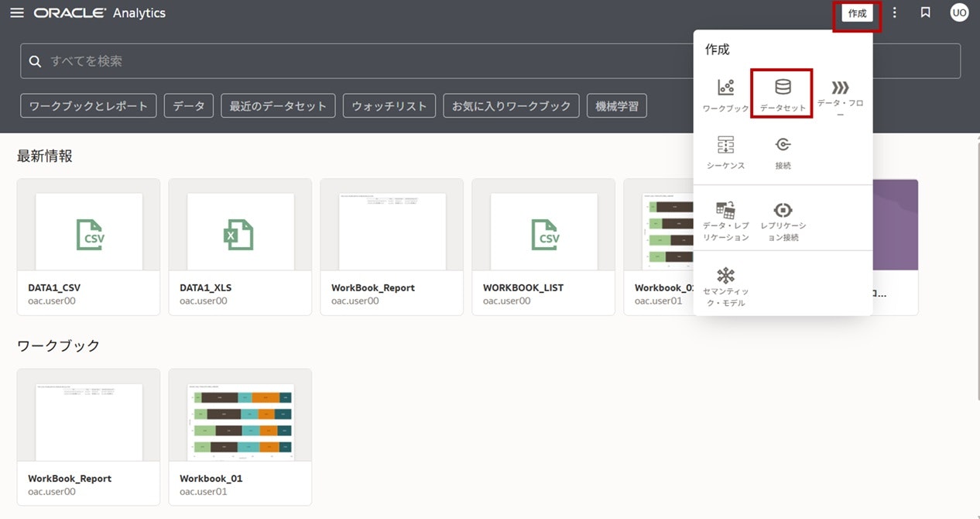Select お気に入りワークブック filter chip
Viewport: 980px width, 519px height.
pos(512,106)
